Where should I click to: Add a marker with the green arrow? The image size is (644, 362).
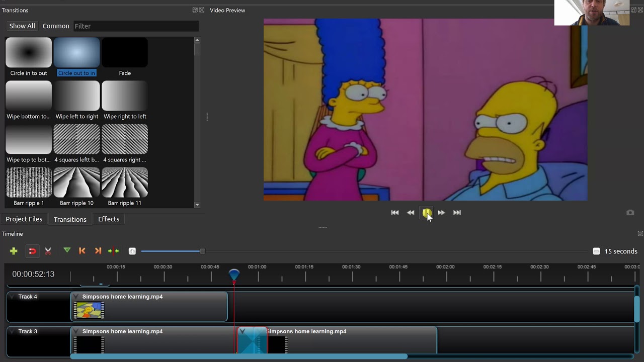click(x=67, y=250)
